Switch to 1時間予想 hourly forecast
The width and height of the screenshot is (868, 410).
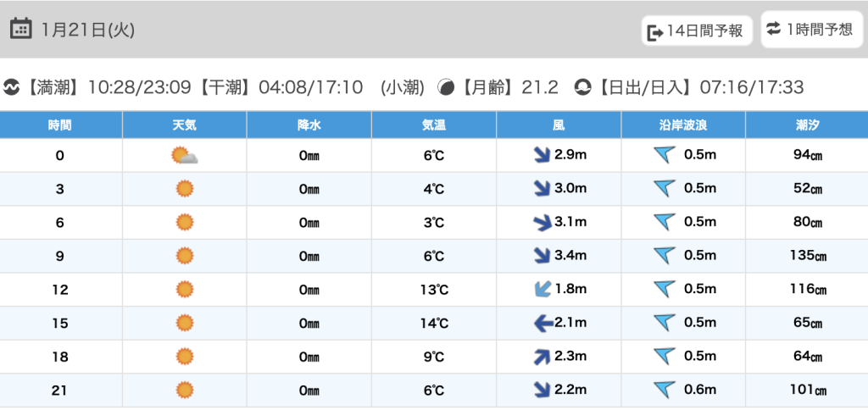tap(810, 30)
